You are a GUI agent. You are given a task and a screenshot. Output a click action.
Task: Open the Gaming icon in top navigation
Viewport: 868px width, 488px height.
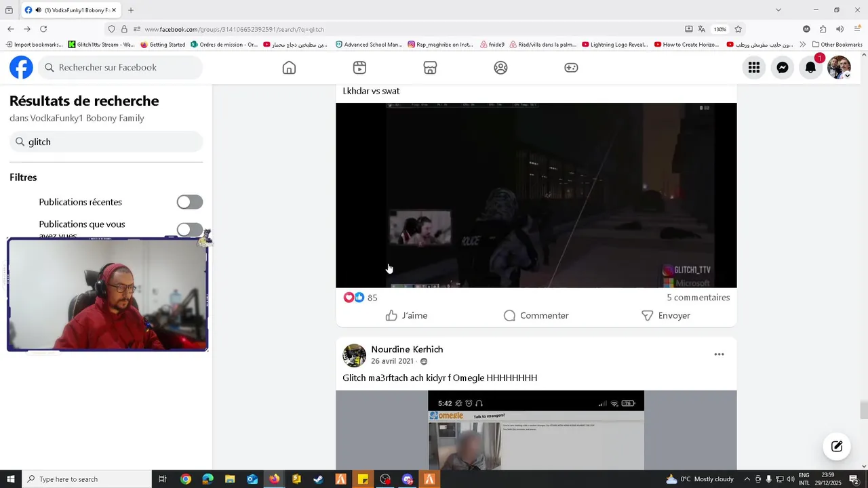pyautogui.click(x=571, y=68)
